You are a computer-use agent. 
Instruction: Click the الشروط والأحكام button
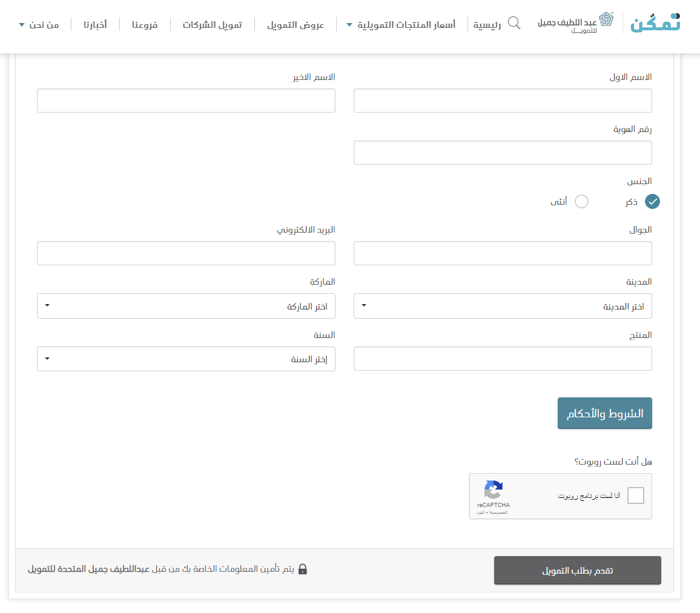point(604,413)
